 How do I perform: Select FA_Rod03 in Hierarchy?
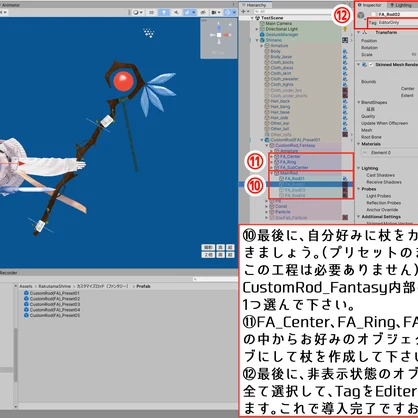click(295, 190)
